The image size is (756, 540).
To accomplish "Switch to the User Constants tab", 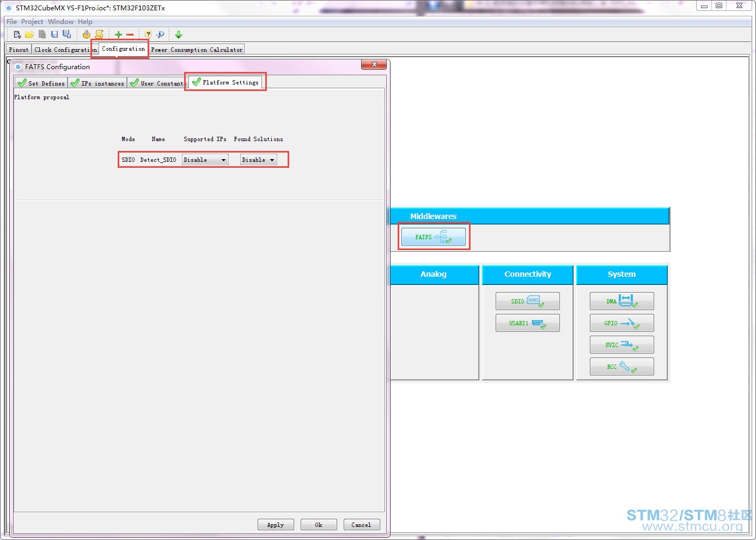I will (157, 83).
